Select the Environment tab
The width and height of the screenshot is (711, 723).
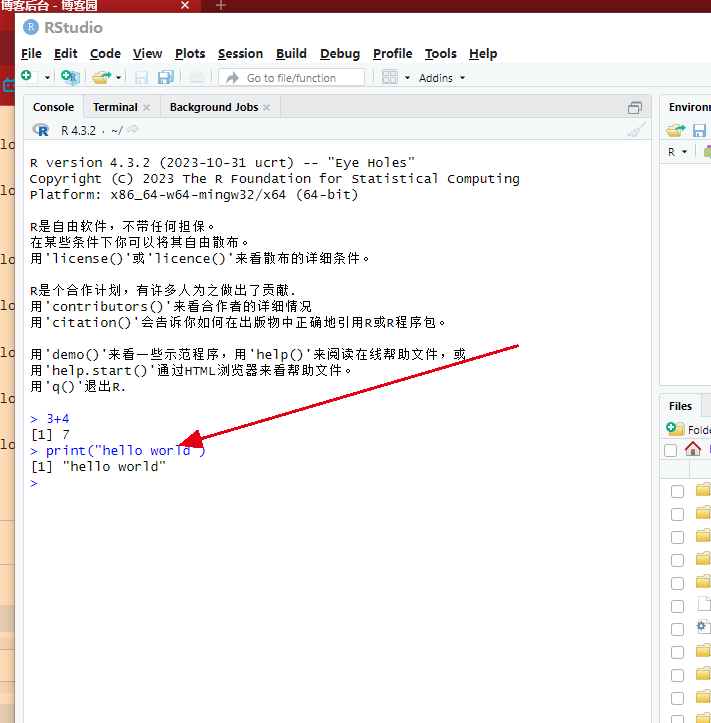point(689,107)
